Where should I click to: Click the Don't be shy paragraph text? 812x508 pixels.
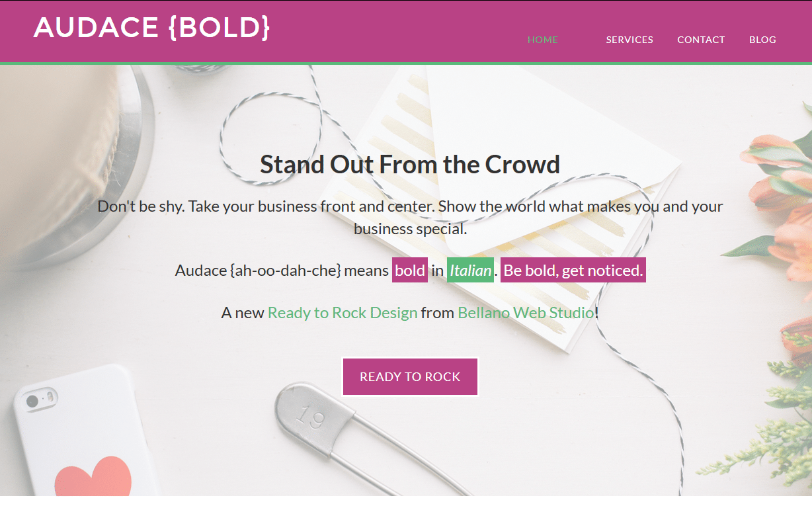[410, 217]
